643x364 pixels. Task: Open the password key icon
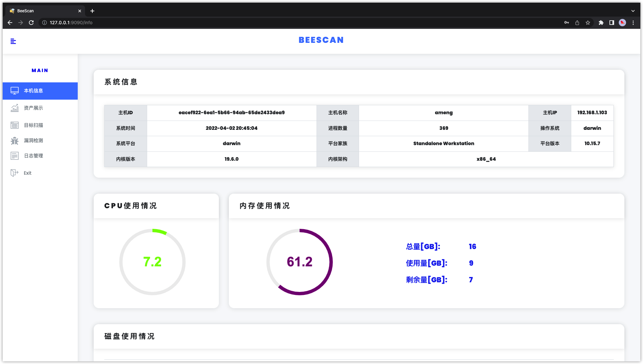[567, 23]
